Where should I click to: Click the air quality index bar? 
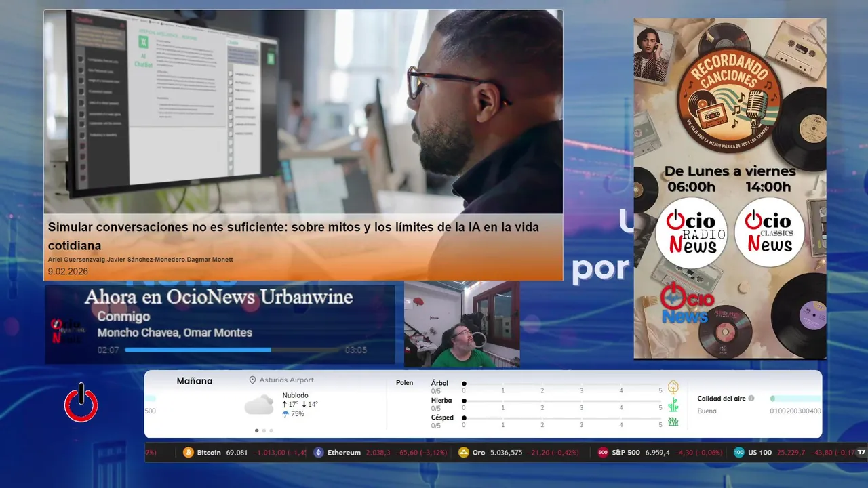[795, 399]
